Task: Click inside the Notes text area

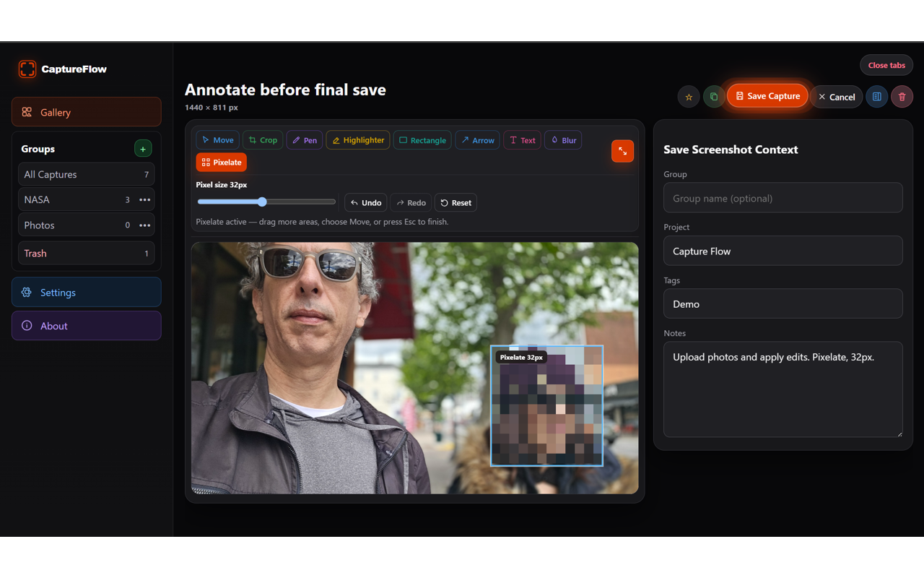Action: click(783, 389)
